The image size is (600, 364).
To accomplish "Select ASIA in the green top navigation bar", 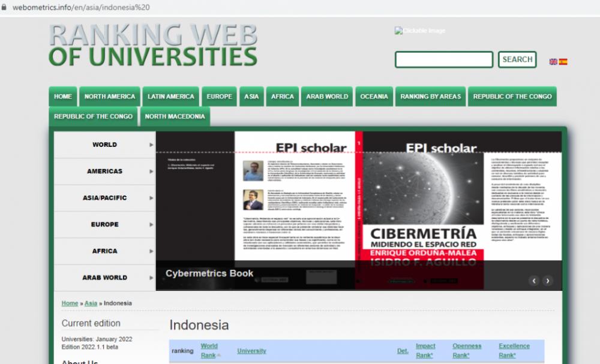I will click(251, 97).
